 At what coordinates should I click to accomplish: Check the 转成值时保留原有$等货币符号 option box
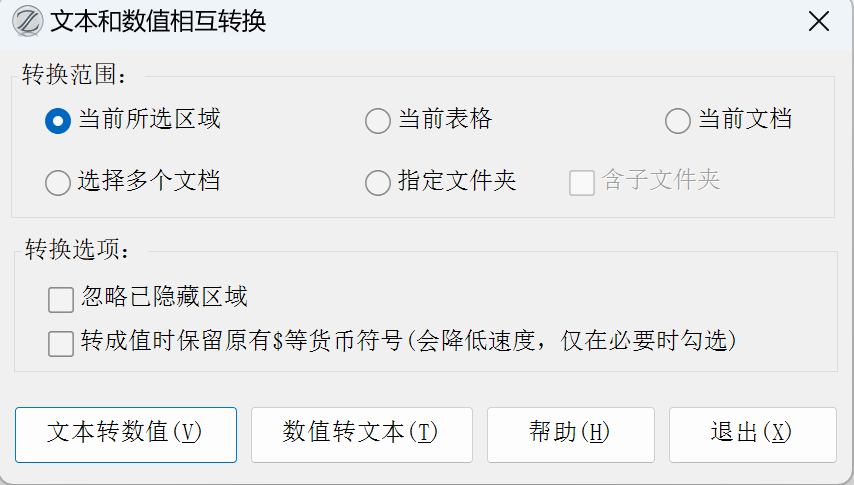tap(61, 343)
